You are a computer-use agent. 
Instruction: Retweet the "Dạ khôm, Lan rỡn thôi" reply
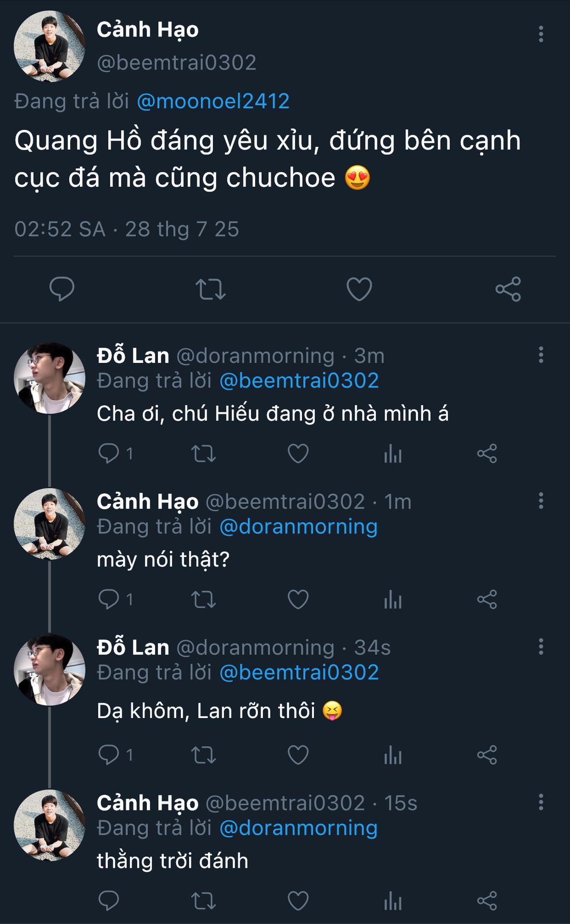click(204, 755)
